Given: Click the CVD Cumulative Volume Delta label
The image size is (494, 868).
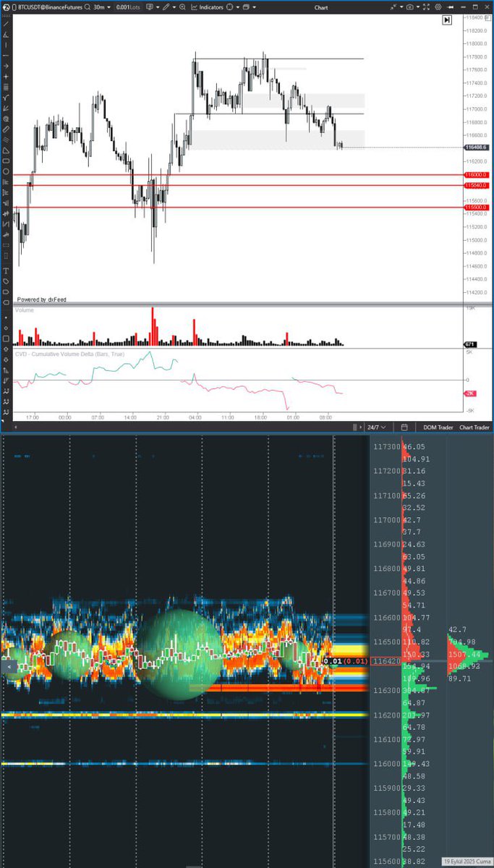Looking at the screenshot, I should 69,354.
